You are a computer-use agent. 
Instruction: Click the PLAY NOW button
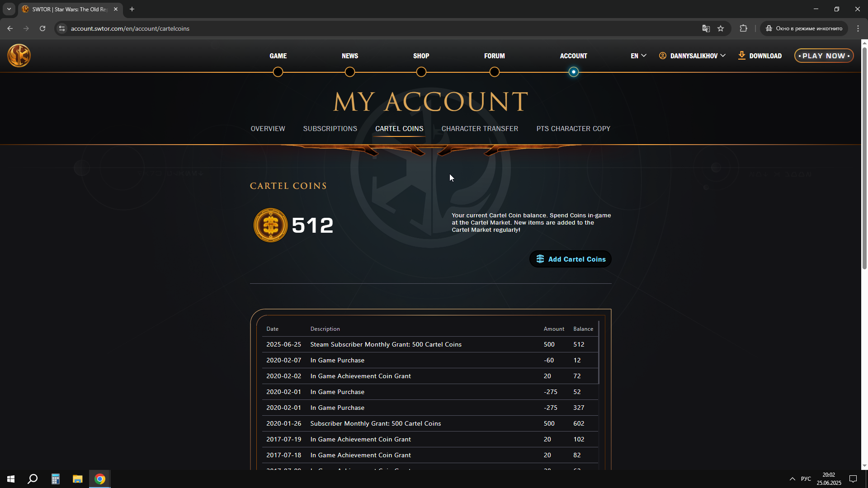pyautogui.click(x=824, y=56)
